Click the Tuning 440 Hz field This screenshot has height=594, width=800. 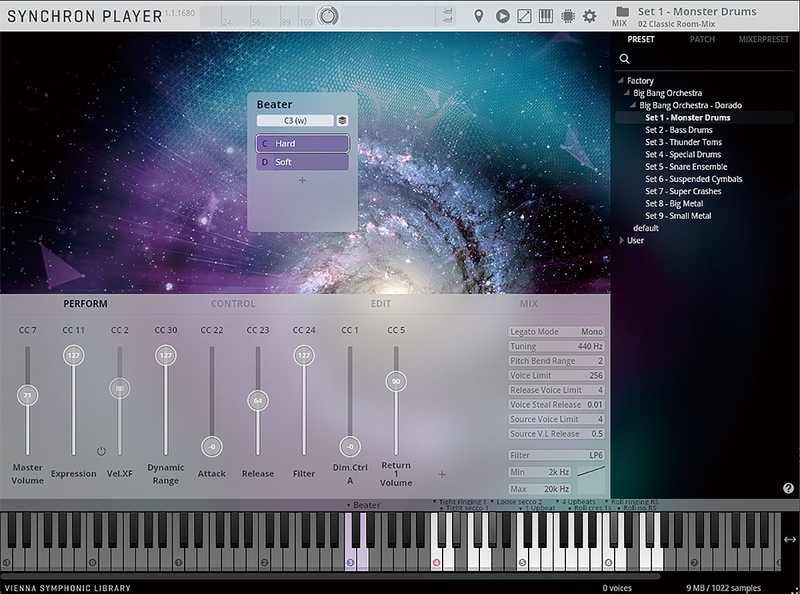click(556, 346)
